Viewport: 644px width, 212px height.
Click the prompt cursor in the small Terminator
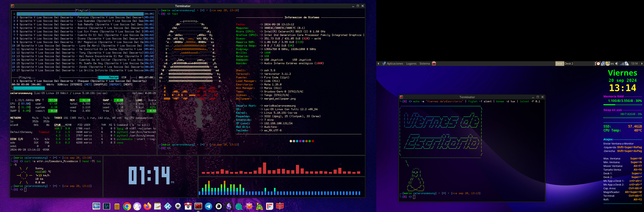point(414,197)
